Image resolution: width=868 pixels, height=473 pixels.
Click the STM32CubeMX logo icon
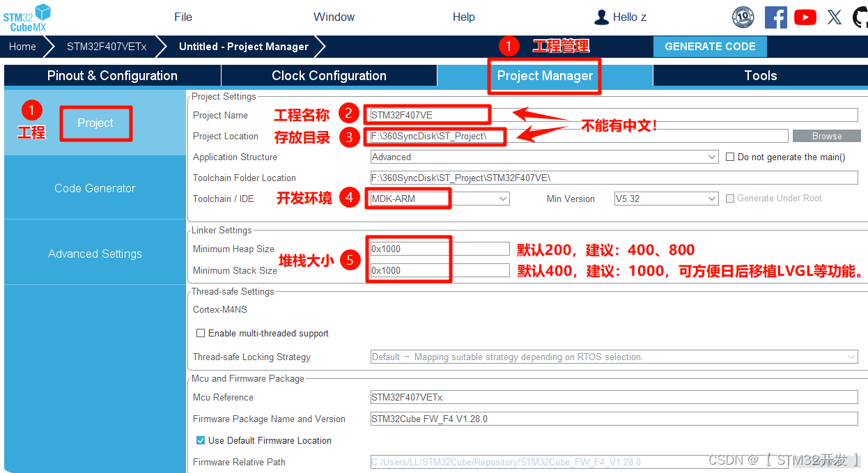(27, 17)
